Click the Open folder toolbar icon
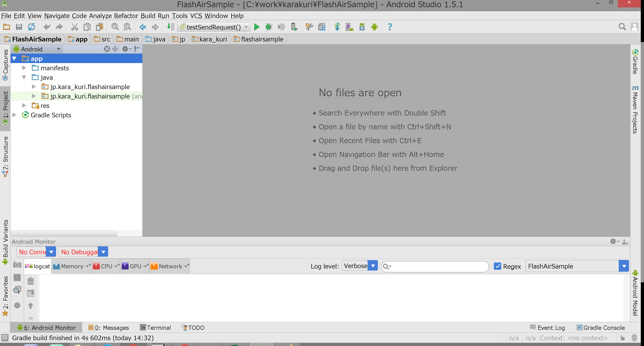This screenshot has height=346, width=644. (6, 27)
